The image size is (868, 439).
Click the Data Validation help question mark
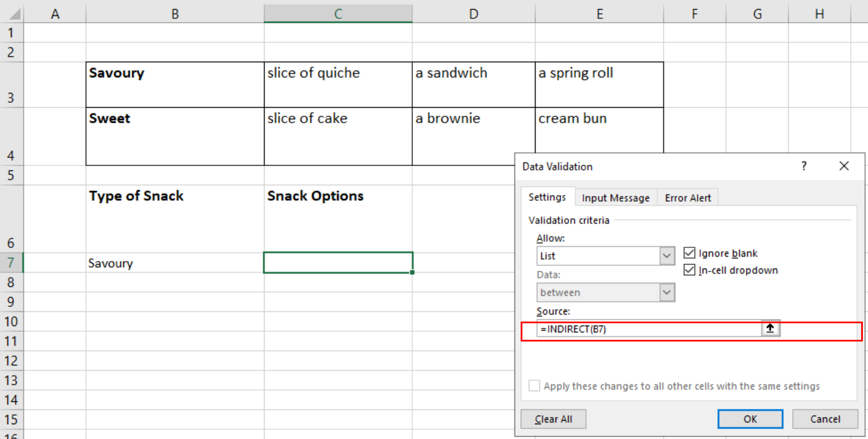[804, 166]
